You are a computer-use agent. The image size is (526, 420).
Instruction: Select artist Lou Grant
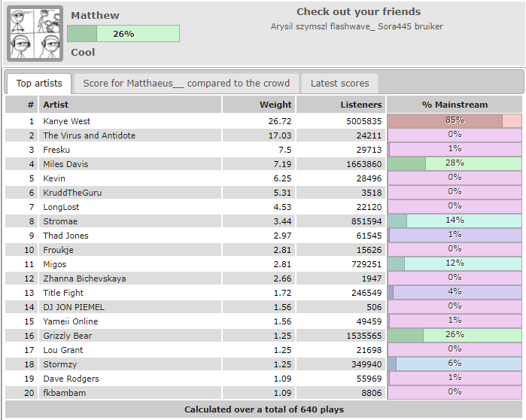(x=62, y=350)
